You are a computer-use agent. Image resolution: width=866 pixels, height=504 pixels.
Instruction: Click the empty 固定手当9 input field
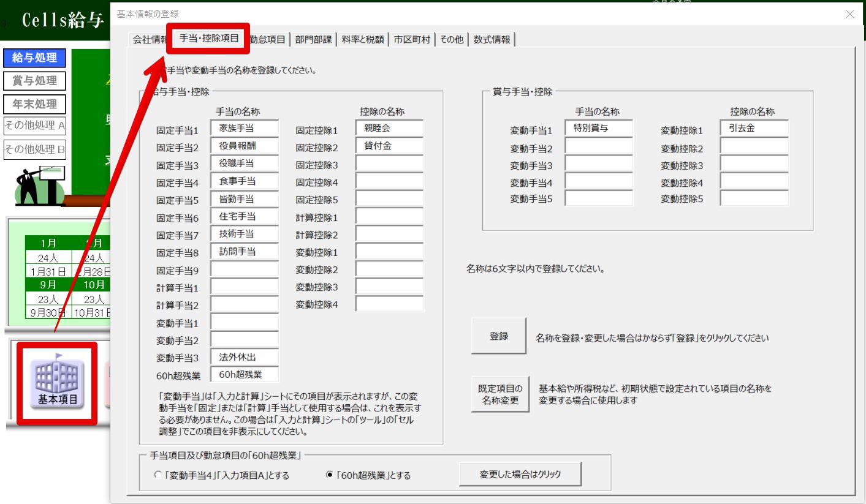click(x=245, y=269)
